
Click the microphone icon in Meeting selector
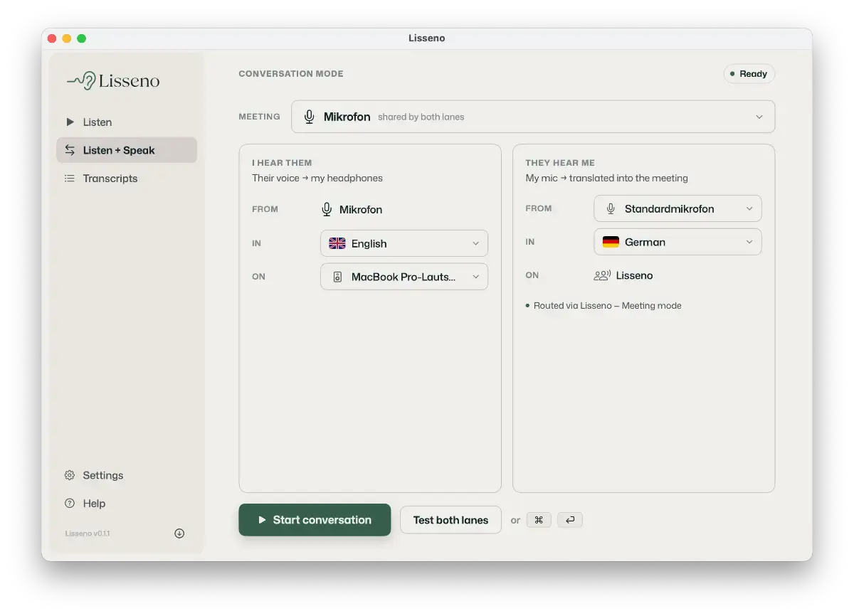(x=309, y=117)
